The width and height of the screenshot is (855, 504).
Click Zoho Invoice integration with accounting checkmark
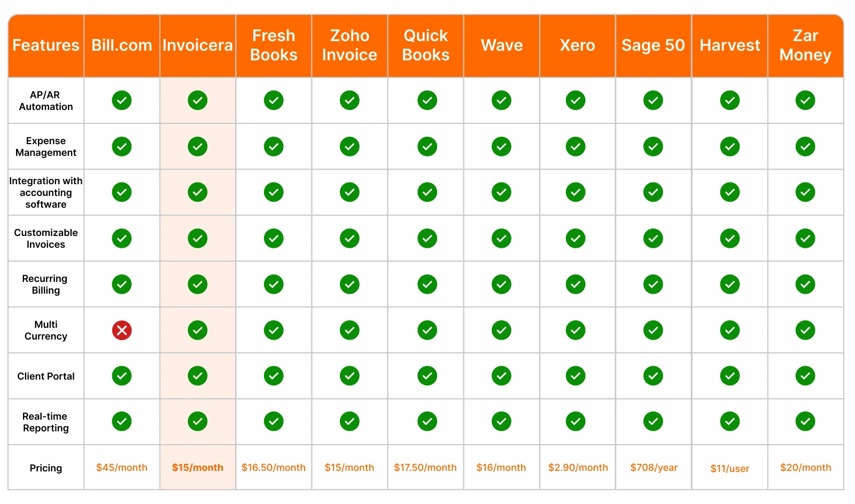(349, 192)
